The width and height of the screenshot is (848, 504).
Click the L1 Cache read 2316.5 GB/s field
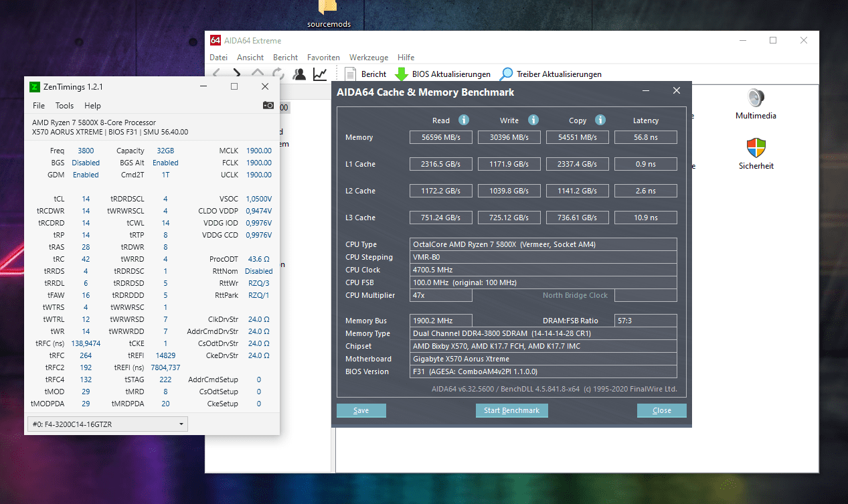coord(441,164)
